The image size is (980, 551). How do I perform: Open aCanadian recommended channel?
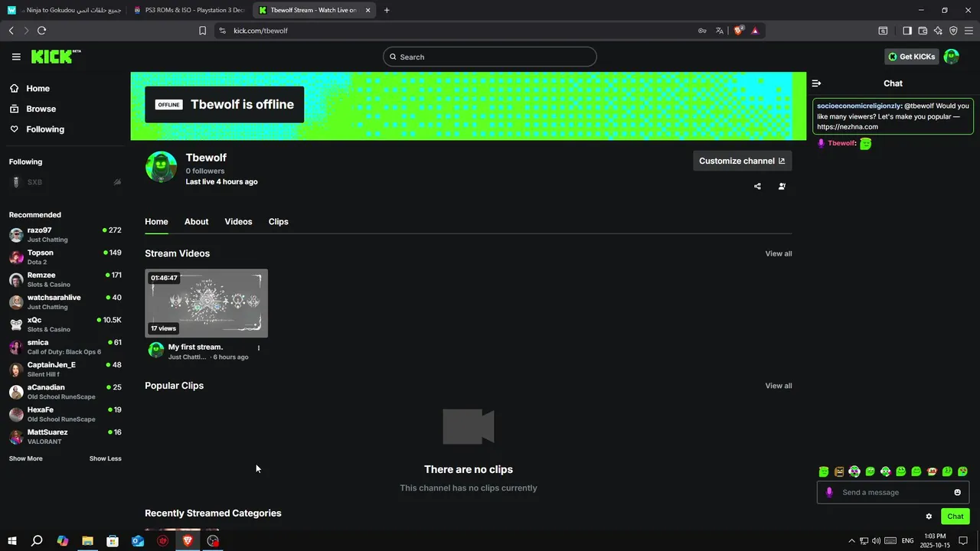[x=65, y=392]
